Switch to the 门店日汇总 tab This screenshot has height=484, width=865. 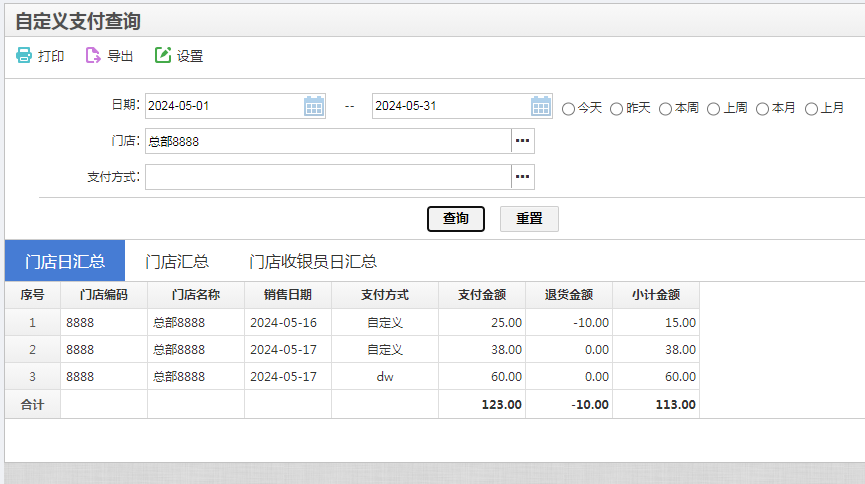[x=65, y=261]
